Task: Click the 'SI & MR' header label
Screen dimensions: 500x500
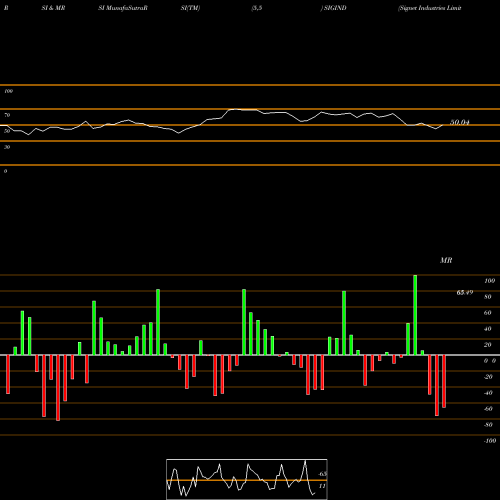Action: pos(53,8)
